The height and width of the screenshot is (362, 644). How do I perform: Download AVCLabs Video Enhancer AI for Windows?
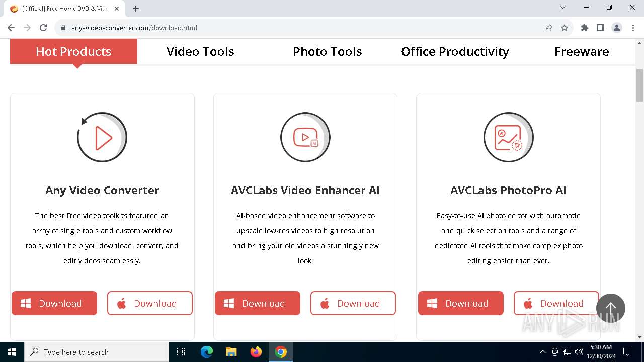click(x=258, y=303)
